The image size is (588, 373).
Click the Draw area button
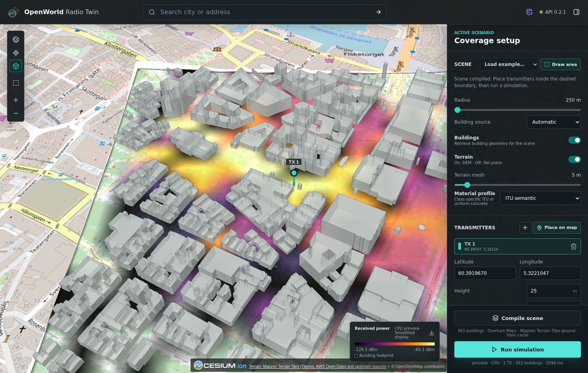[x=560, y=64]
